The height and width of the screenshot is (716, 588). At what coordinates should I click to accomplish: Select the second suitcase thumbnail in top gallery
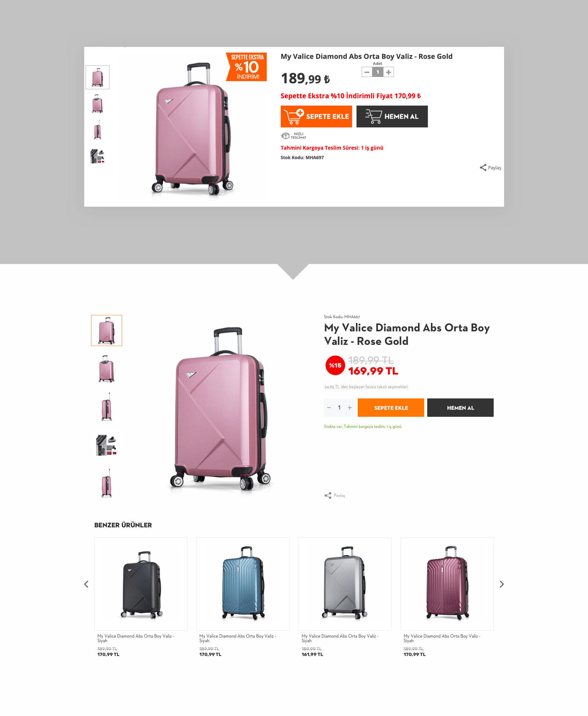(98, 104)
